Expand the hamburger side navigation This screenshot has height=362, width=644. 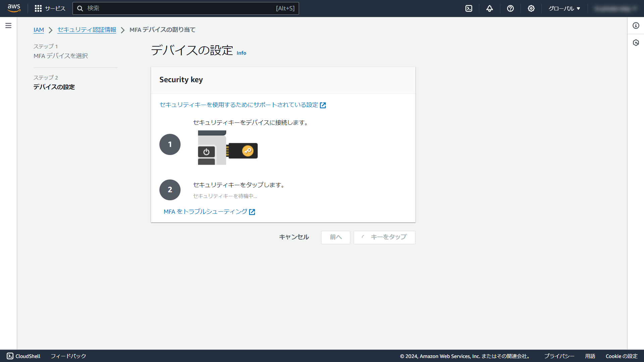[8, 25]
